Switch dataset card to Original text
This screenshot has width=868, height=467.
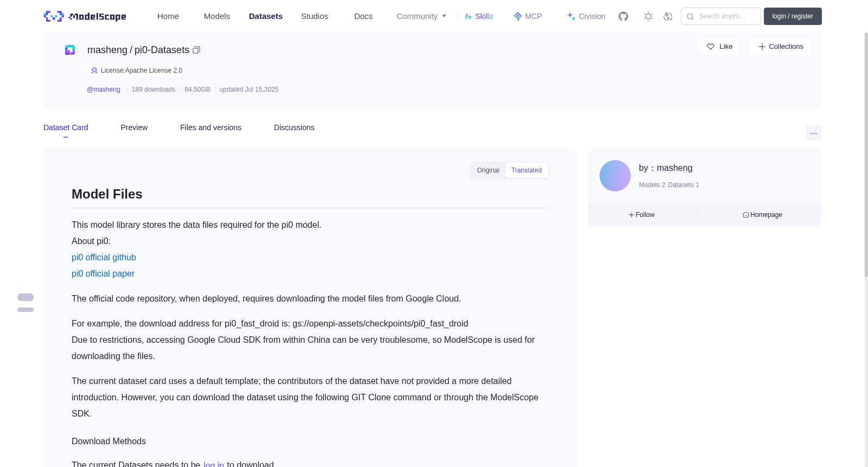[488, 170]
